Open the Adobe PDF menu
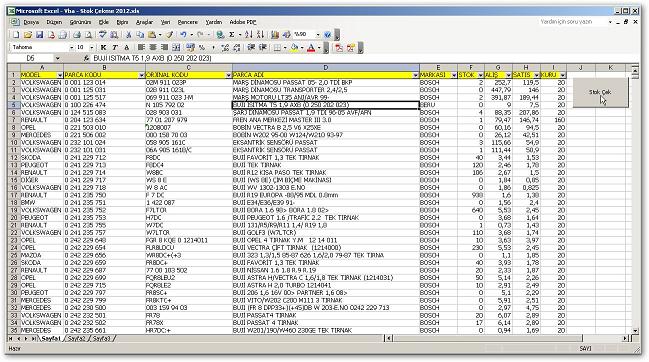649x362 pixels. pyautogui.click(x=243, y=22)
